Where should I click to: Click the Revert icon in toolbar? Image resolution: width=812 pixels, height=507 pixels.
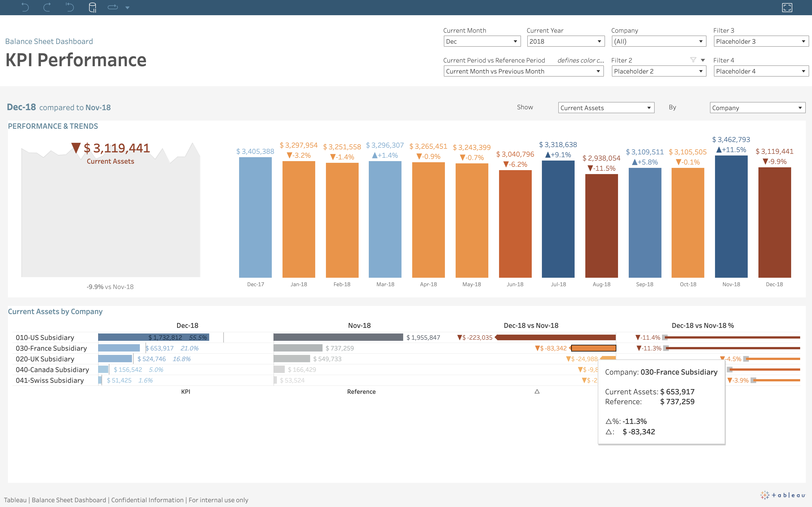click(69, 7)
